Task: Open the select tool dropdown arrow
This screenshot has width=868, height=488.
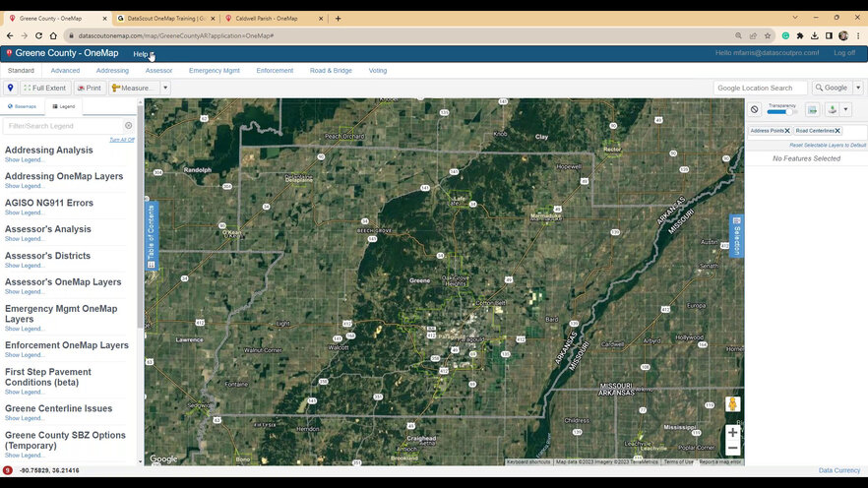Action: point(845,109)
